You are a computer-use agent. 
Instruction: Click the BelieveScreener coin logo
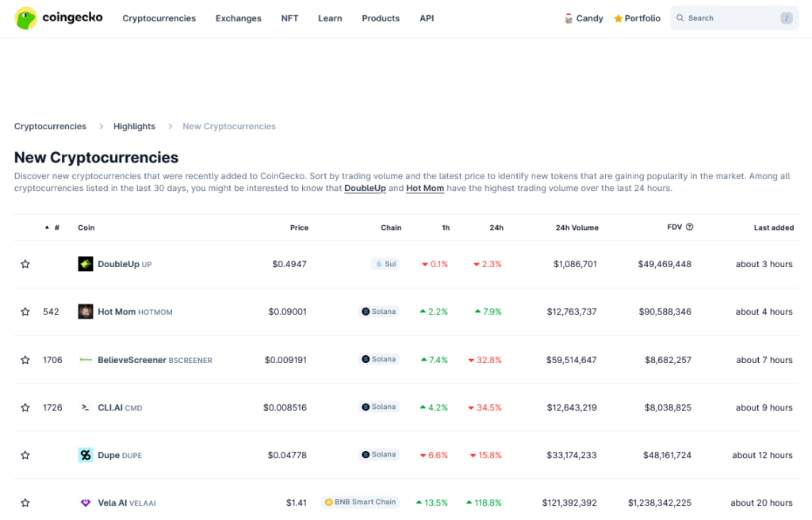[x=86, y=359]
